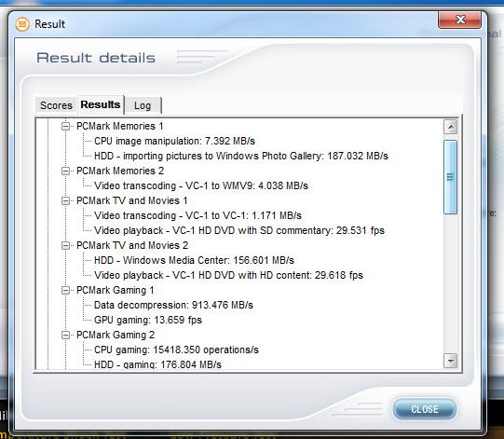
Task: Select the PCMark TV and Movies 2 label
Action: (x=132, y=245)
